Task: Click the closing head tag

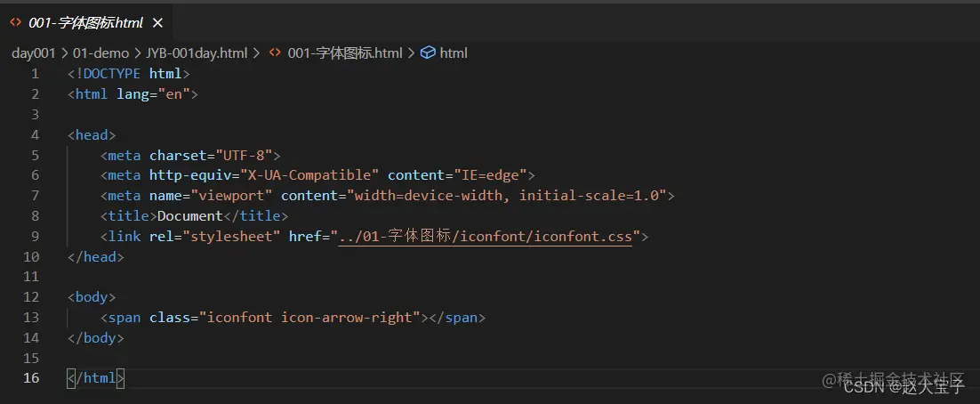Action: 96,257
